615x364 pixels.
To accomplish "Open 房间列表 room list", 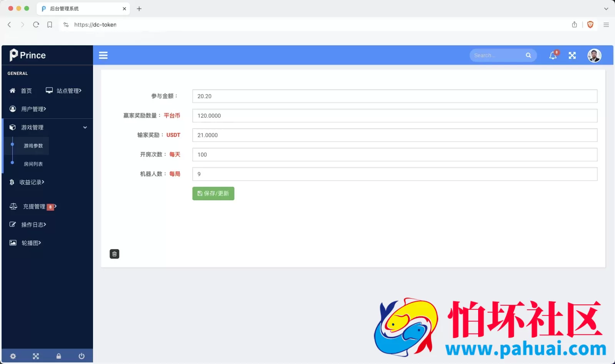I will pos(33,164).
